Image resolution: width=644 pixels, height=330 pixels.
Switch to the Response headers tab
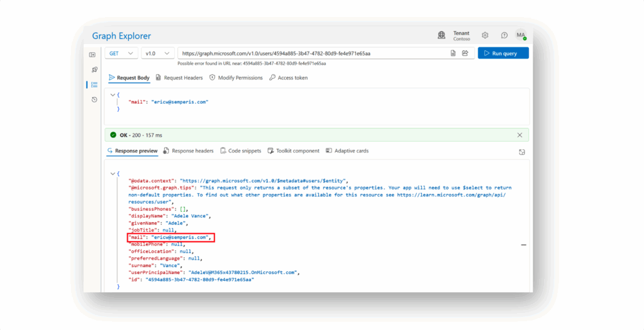tap(188, 151)
